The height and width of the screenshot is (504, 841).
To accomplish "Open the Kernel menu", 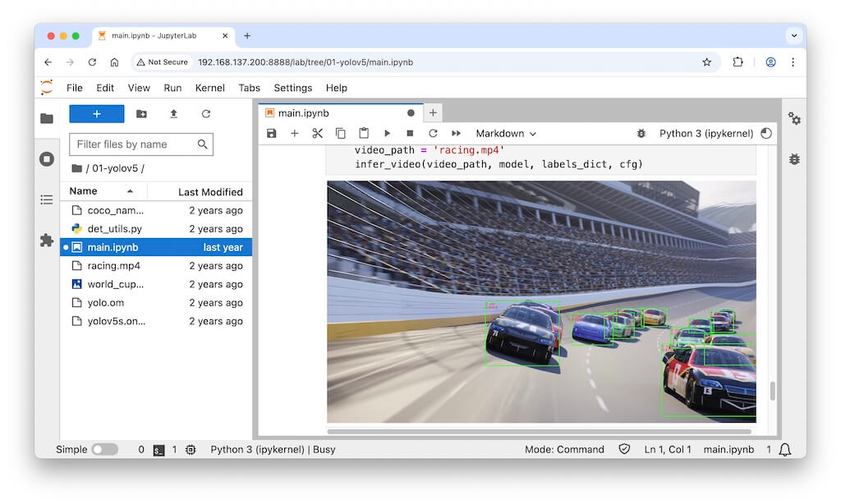I will coord(209,88).
